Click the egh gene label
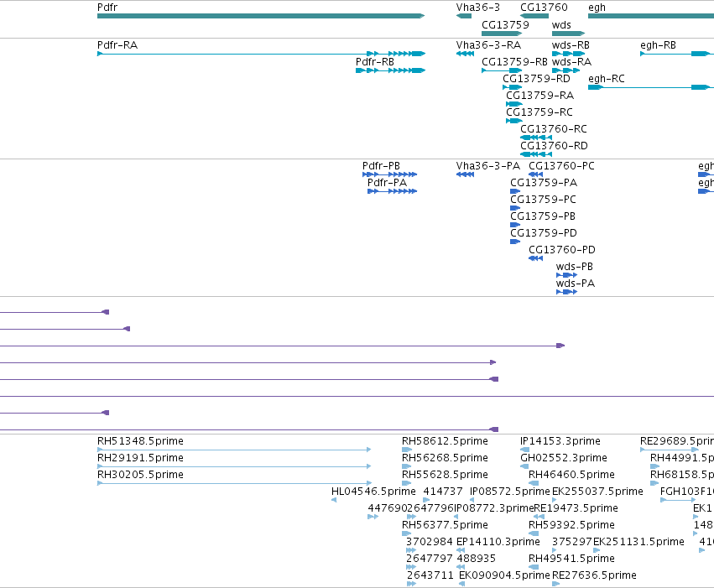This screenshot has width=714, height=588. [597, 8]
